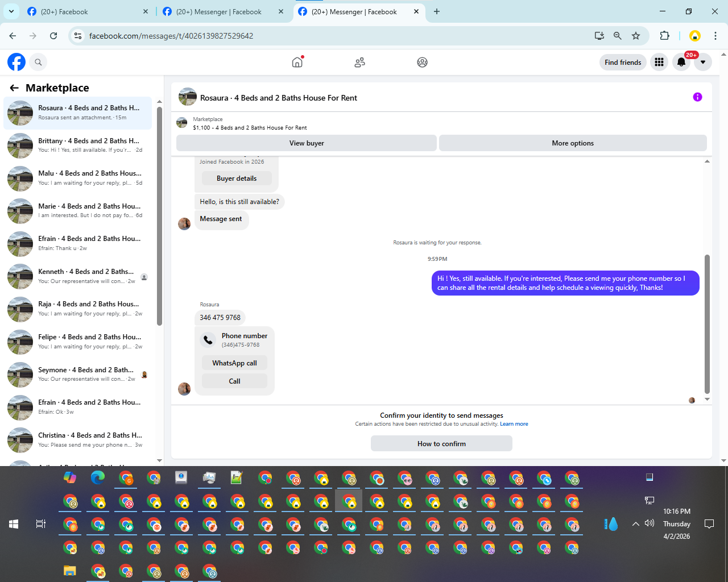Open Efrain's "Thank u" conversation
The height and width of the screenshot is (582, 728).
point(78,244)
